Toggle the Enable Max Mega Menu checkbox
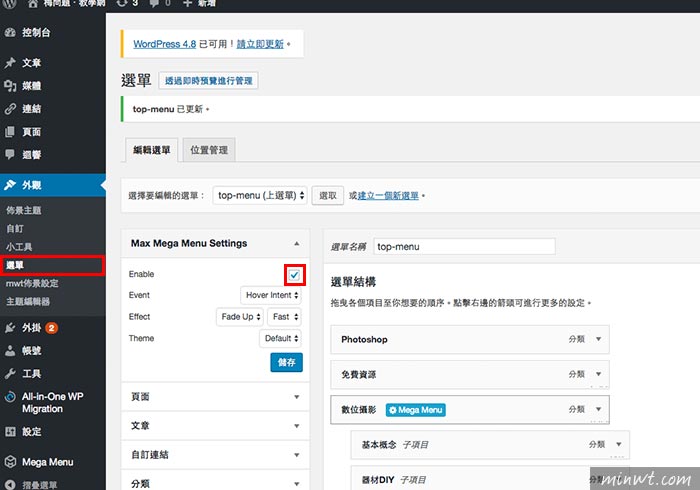This screenshot has height=490, width=700. [x=294, y=275]
